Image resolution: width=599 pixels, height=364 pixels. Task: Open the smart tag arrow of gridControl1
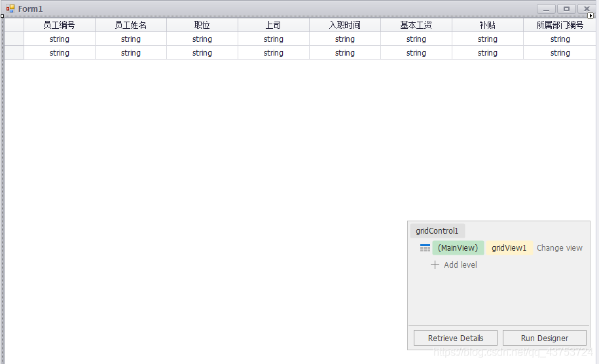(590, 16)
